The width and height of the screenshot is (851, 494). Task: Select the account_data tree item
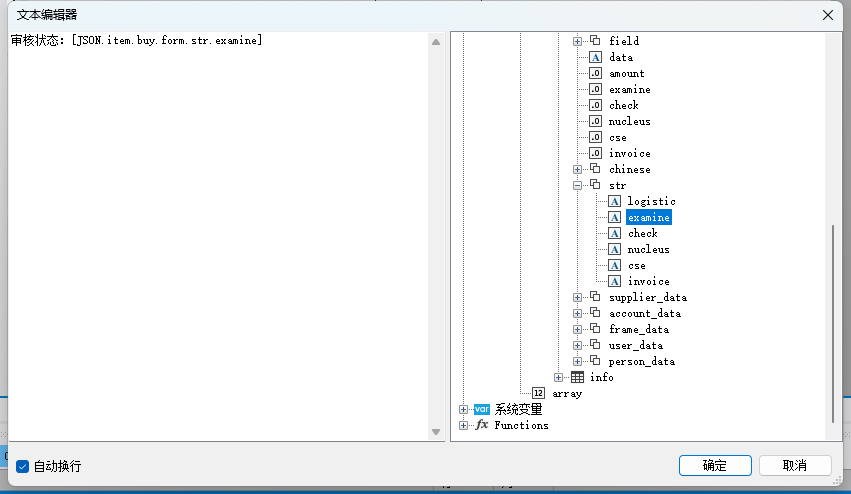click(644, 313)
